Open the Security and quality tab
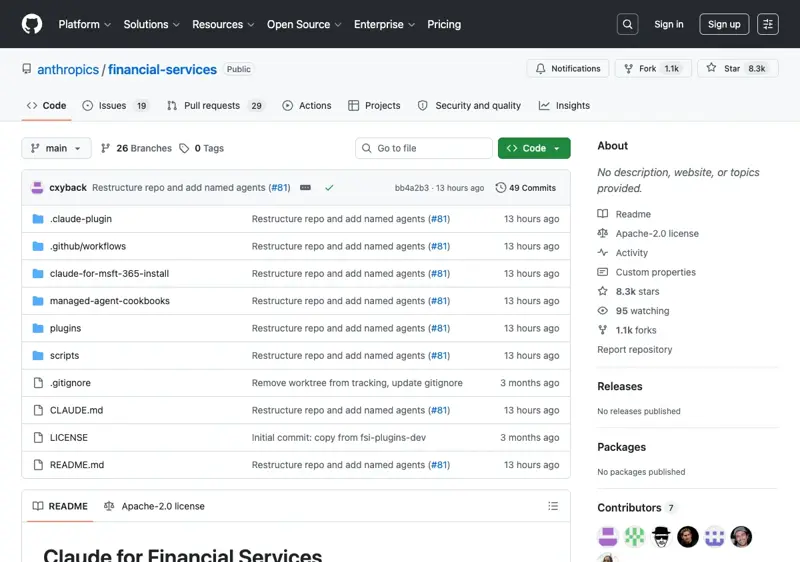This screenshot has height=562, width=800. pyautogui.click(x=469, y=106)
